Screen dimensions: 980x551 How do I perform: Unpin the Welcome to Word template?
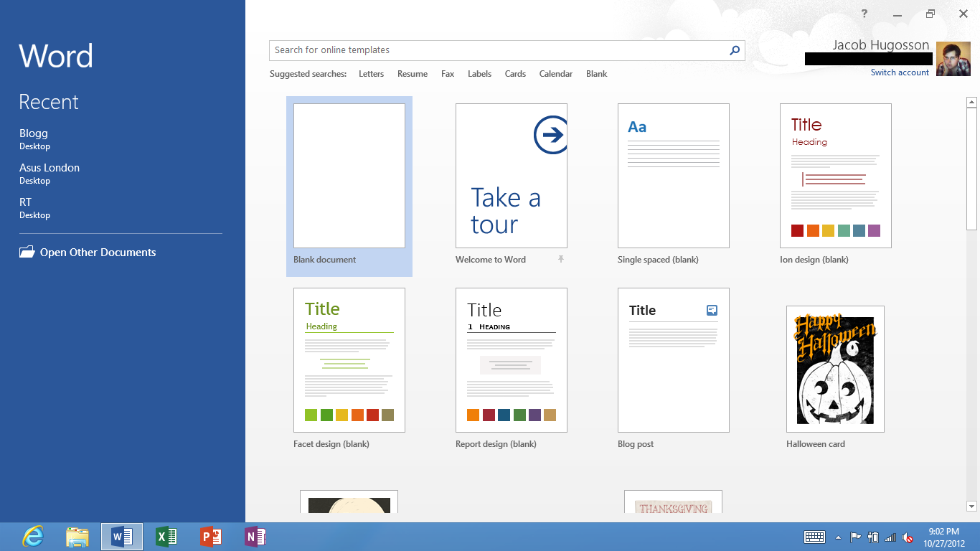tap(560, 260)
